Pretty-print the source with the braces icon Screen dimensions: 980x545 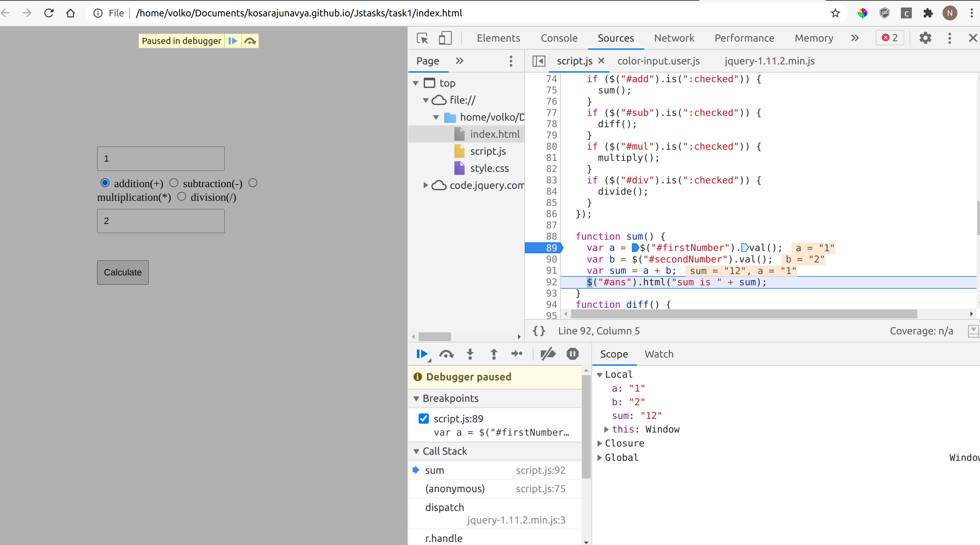(x=538, y=331)
